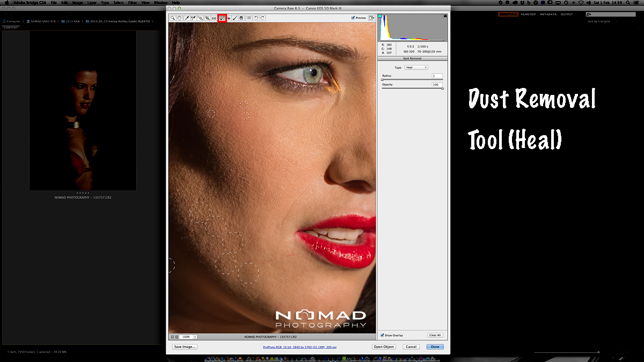This screenshot has height=362, width=644.
Task: Disable the Show Overlay checkbox
Action: [x=382, y=335]
